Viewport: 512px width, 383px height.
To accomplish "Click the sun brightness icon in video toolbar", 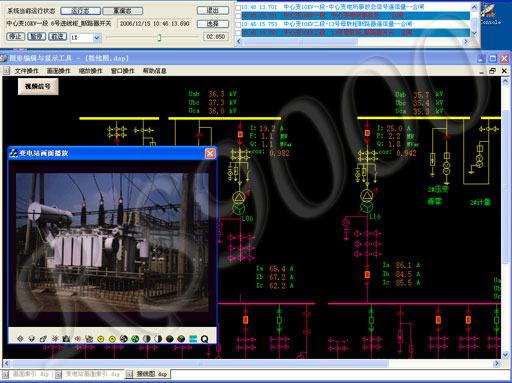I will (55, 339).
